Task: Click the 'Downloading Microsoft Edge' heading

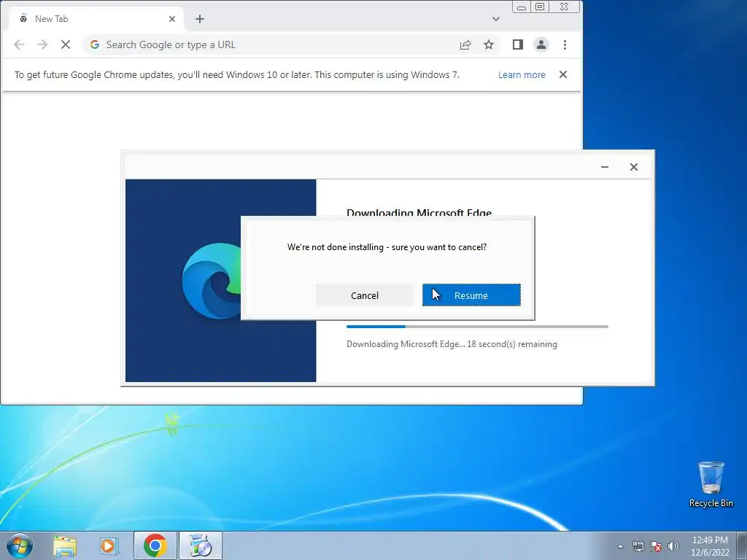Action: click(x=419, y=212)
